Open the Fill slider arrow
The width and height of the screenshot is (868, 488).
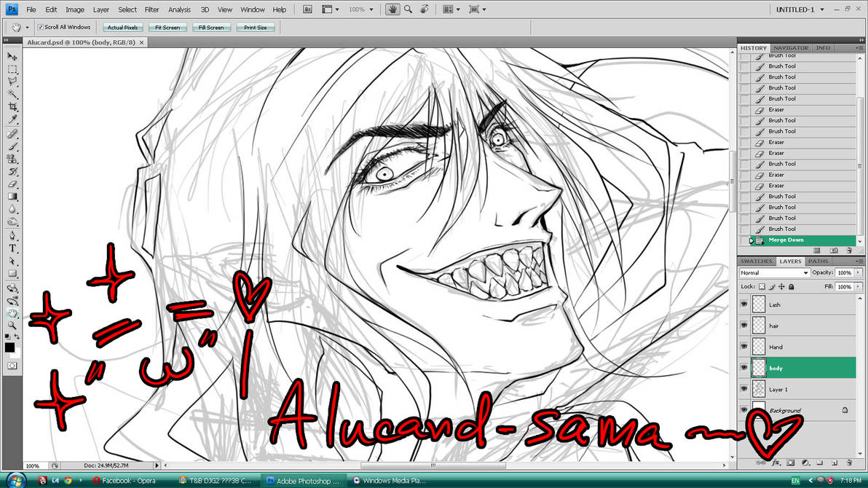(x=858, y=287)
